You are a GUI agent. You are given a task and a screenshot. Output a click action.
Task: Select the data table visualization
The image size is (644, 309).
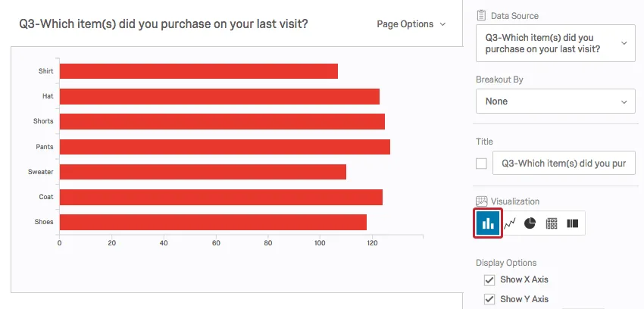(x=552, y=223)
